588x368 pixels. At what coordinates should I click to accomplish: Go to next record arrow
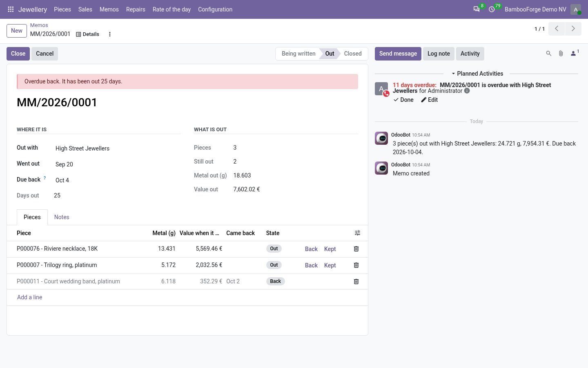click(x=573, y=29)
